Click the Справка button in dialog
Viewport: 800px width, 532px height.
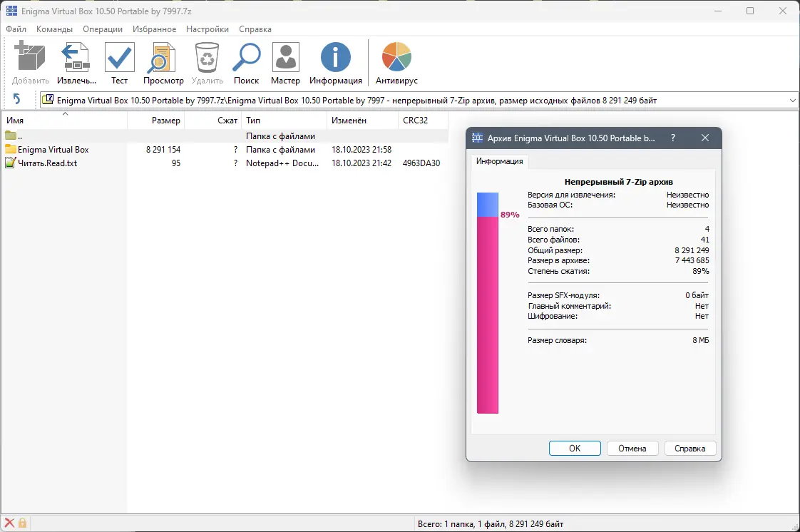(x=689, y=449)
